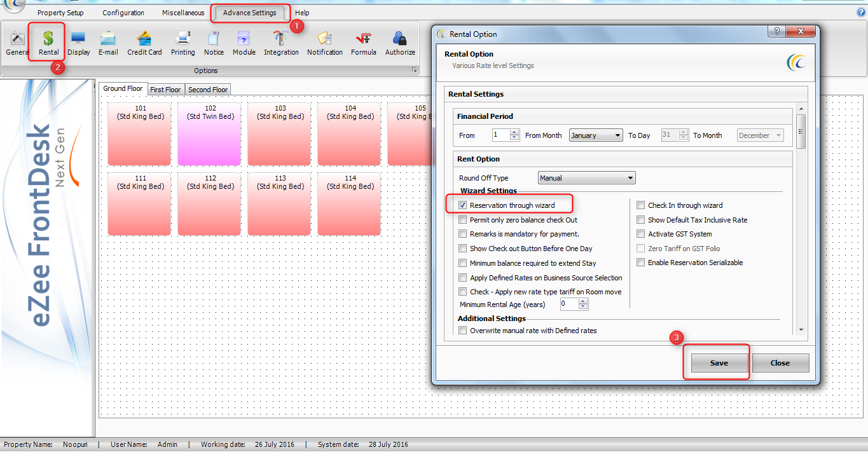Viewport: 868px width, 452px height.
Task: Switch to the Second Floor tab
Action: click(x=208, y=90)
